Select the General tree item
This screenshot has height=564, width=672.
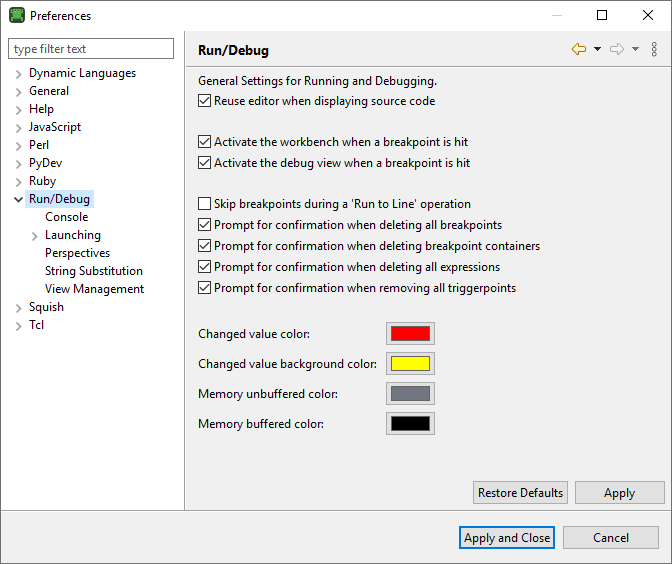[x=49, y=91]
